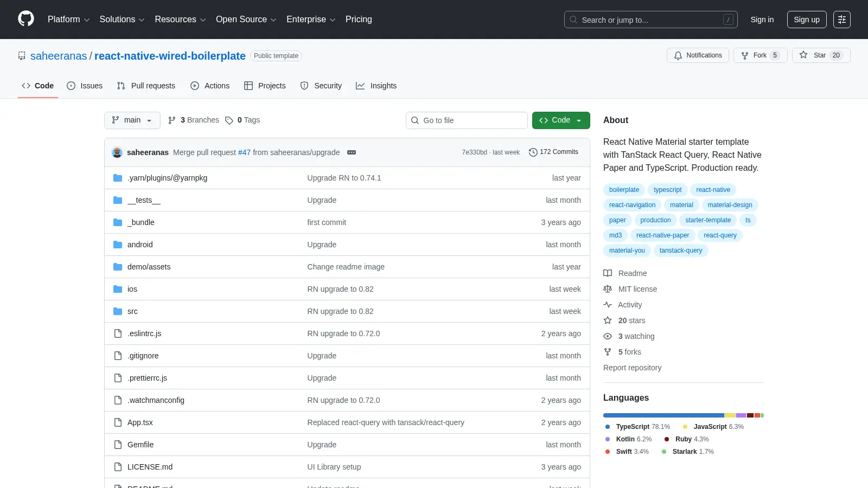Click the Sign in link
This screenshot has width=868, height=488.
point(762,20)
